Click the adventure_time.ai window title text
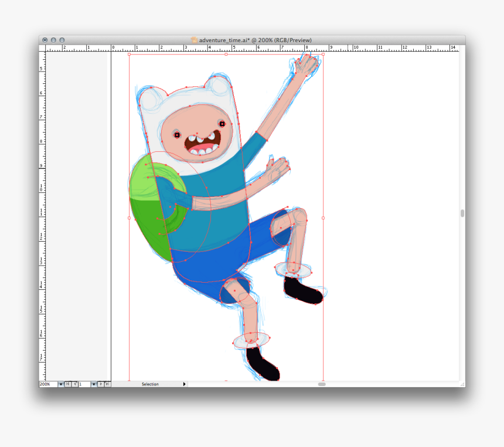Image resolution: width=504 pixels, height=447 pixels. click(x=255, y=40)
